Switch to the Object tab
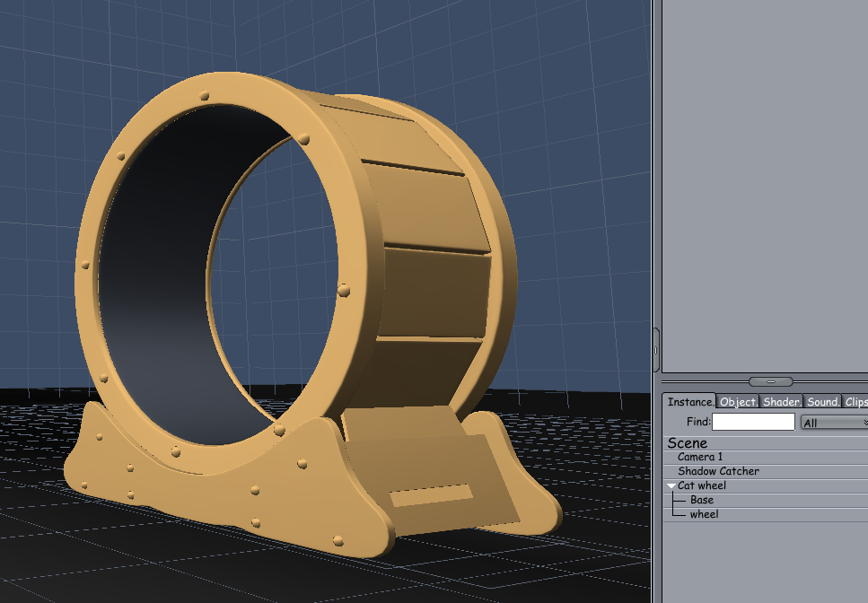Image resolution: width=868 pixels, height=603 pixels. tap(738, 402)
